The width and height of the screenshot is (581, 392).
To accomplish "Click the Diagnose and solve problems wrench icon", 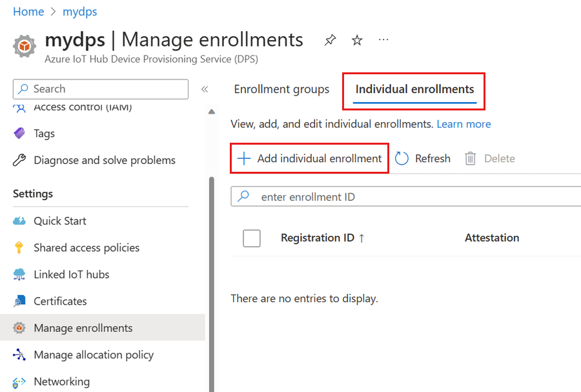I will (x=19, y=160).
